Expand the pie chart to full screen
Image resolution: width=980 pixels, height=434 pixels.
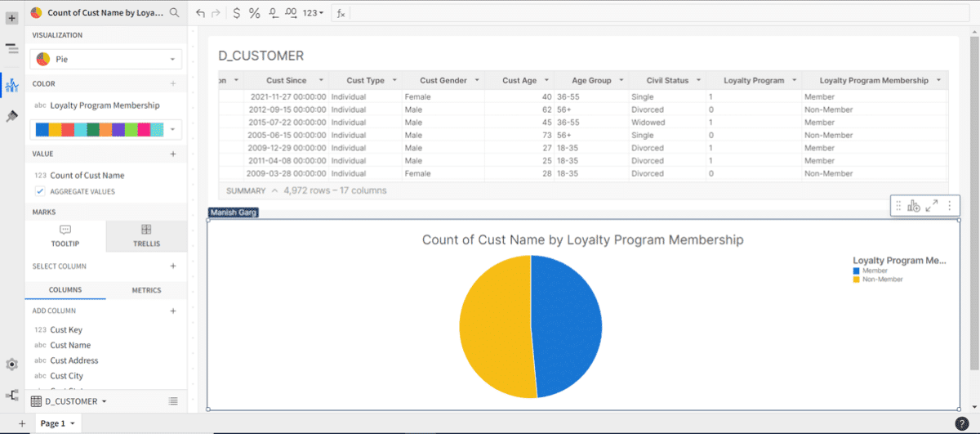932,207
